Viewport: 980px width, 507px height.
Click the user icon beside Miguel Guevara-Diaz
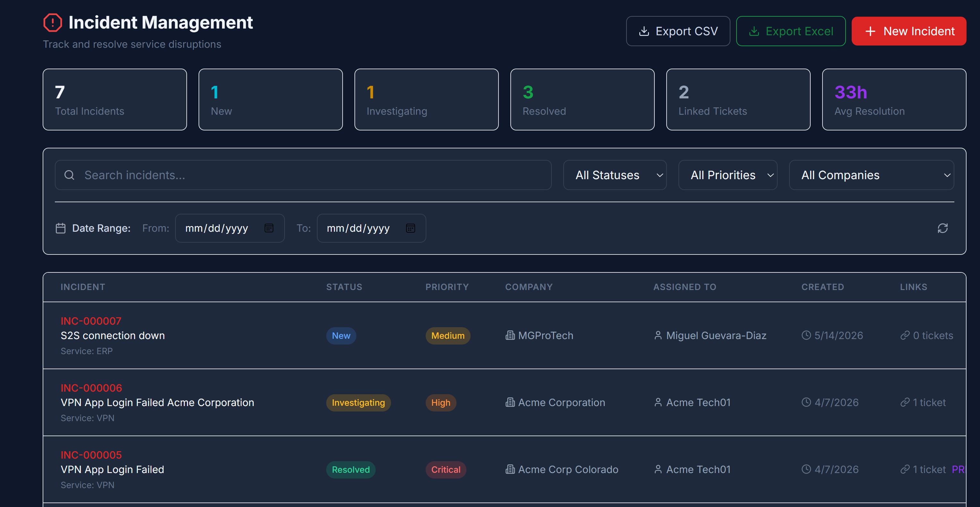tap(658, 335)
